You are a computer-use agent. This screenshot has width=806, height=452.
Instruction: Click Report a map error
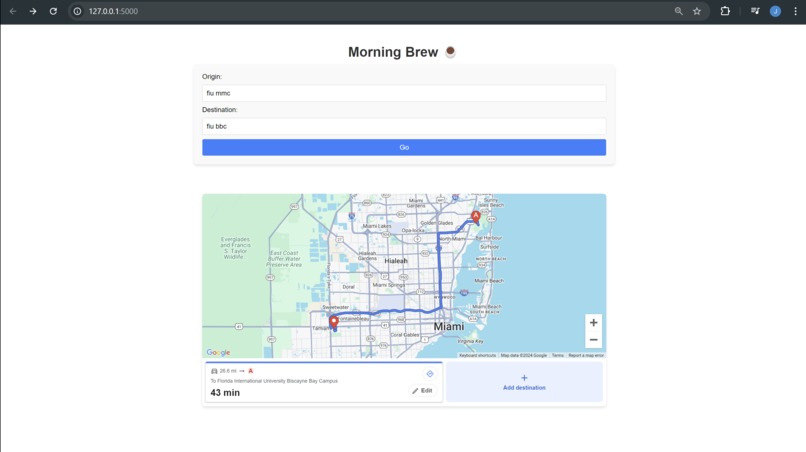[x=586, y=355]
